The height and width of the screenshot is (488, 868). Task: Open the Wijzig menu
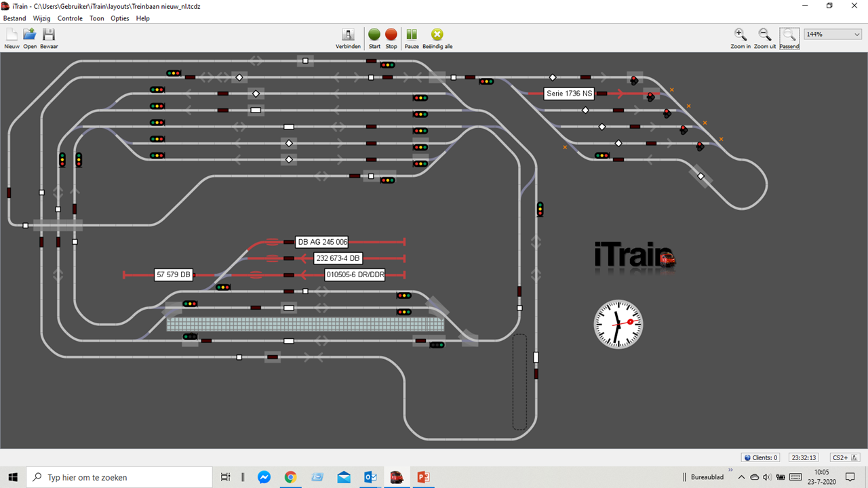[x=42, y=18]
